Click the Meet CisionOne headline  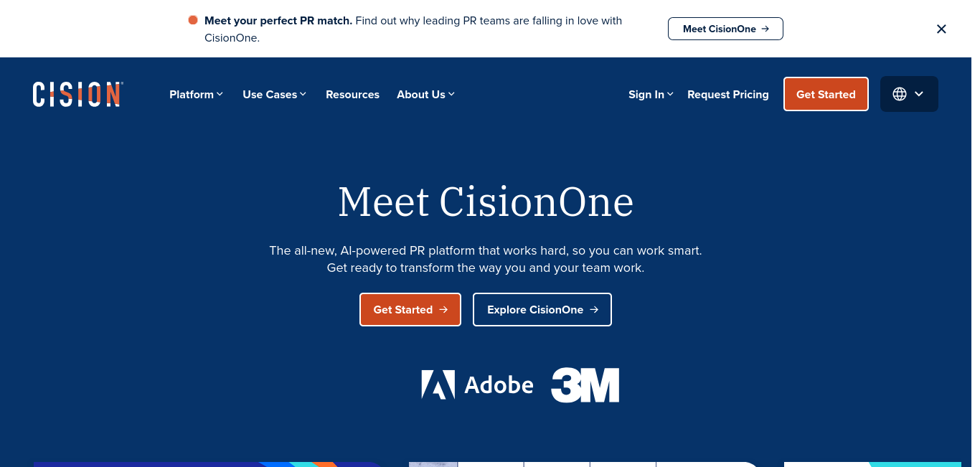pyautogui.click(x=486, y=202)
